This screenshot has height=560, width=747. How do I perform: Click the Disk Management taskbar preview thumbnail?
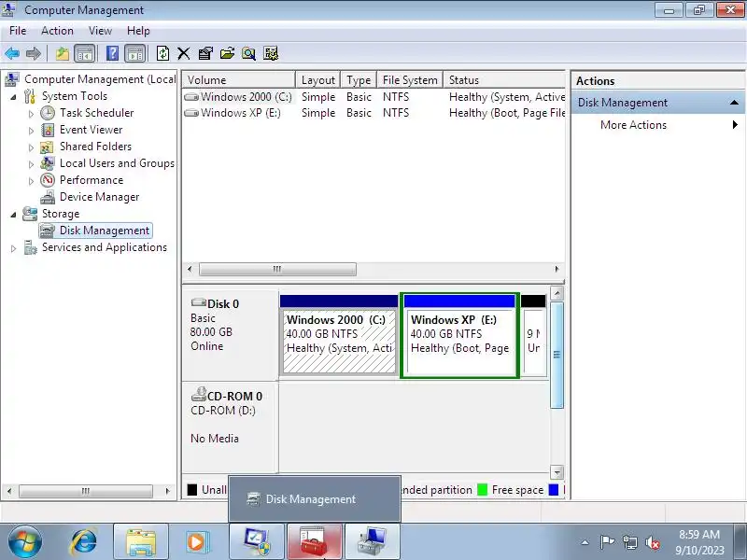(x=315, y=499)
